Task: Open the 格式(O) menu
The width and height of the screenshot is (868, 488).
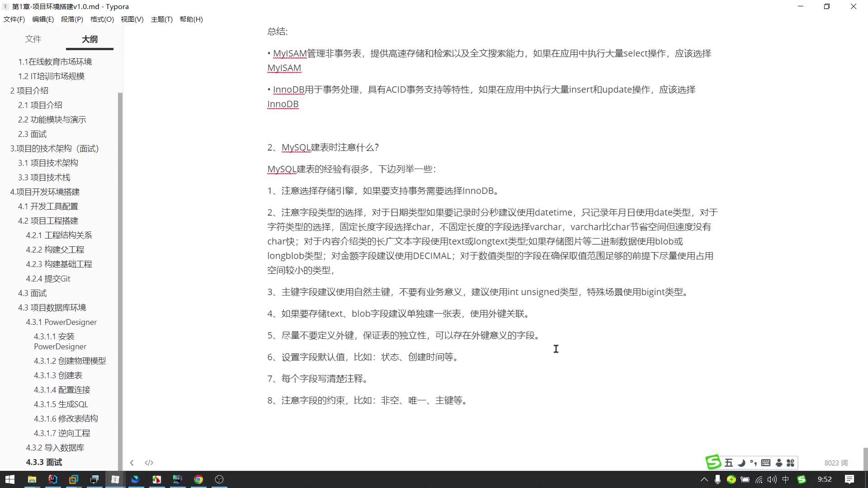Action: (102, 19)
